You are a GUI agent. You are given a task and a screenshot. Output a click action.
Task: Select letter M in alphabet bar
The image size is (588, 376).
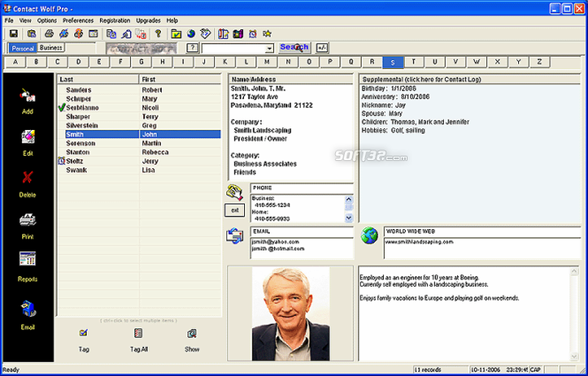coord(267,62)
